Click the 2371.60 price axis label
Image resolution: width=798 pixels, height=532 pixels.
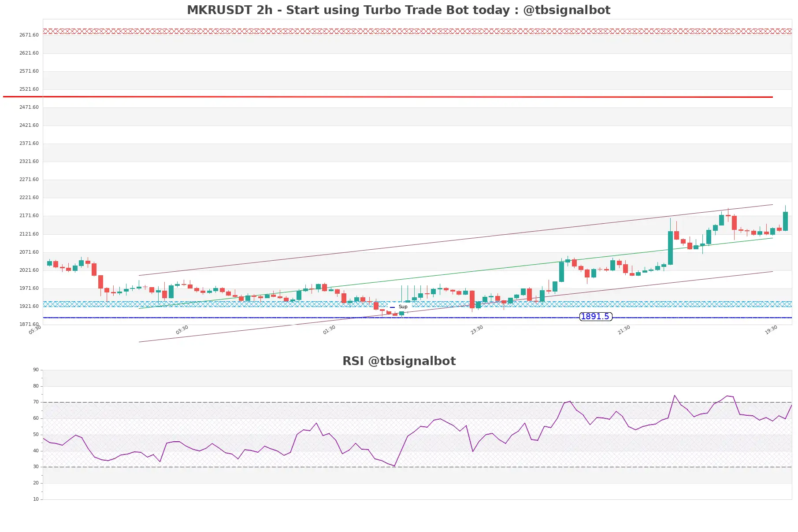coord(29,143)
